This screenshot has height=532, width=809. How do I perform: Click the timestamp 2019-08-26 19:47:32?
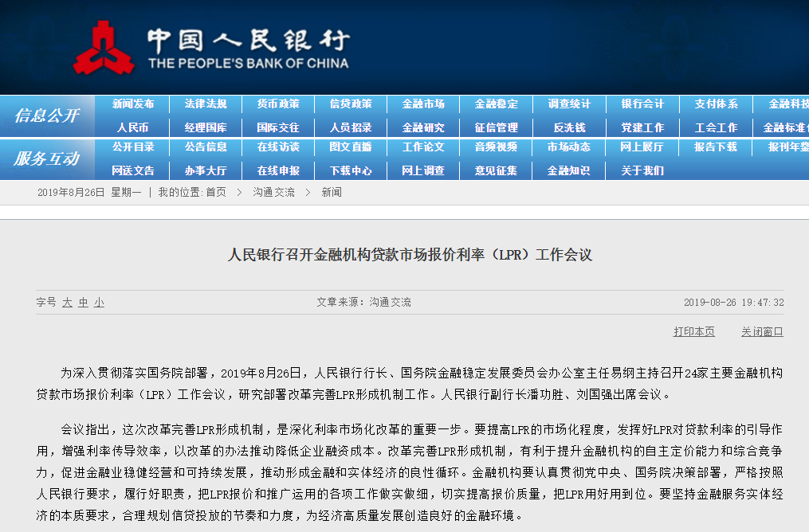pyautogui.click(x=733, y=303)
